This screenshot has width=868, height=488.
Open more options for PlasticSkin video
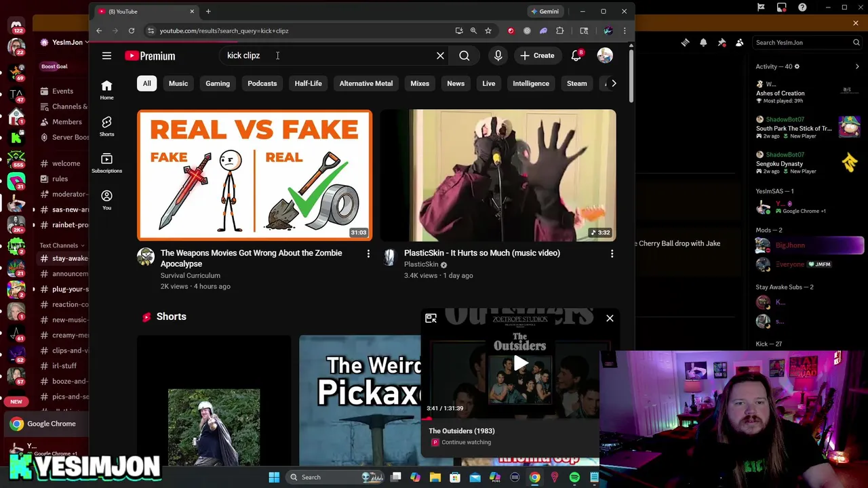pos(612,253)
